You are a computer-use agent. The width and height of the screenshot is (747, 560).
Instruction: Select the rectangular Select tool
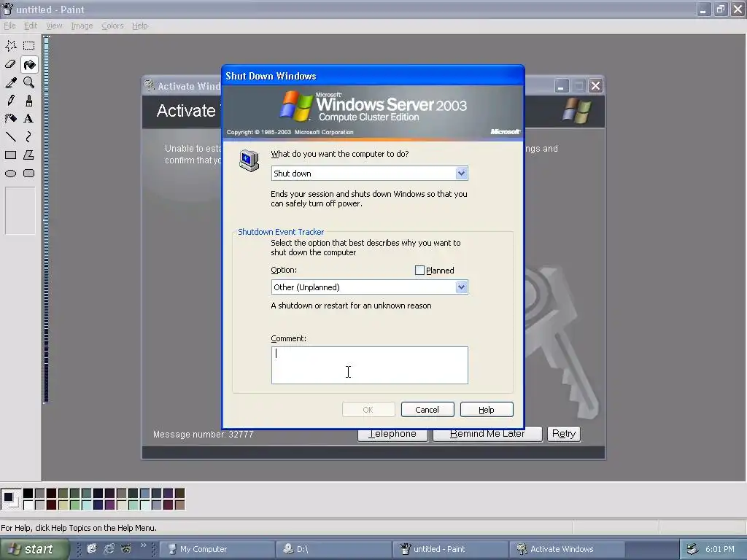29,46
